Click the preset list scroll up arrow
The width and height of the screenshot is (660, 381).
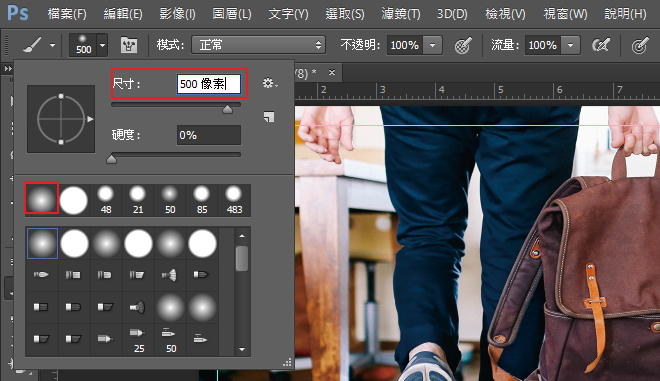(x=242, y=236)
